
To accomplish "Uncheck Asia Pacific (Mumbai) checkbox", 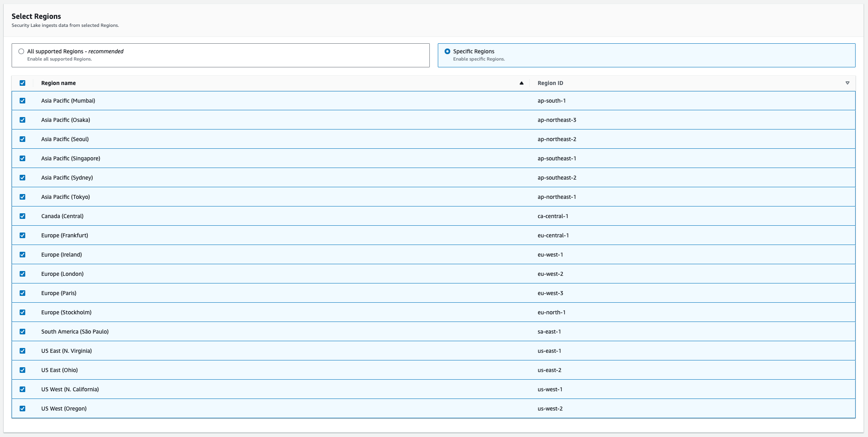I will [x=22, y=101].
